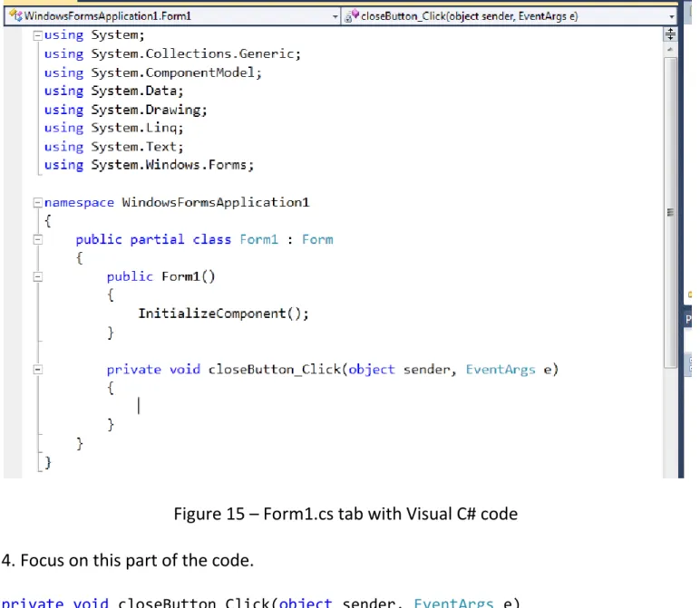Click the 'using System.Data;' line
Image resolution: width=700 pixels, height=608 pixels.
pos(114,91)
